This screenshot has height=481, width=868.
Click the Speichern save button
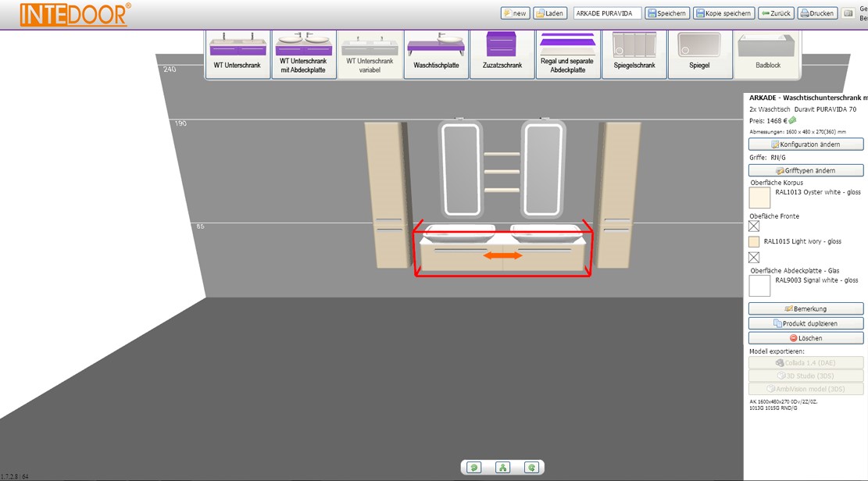click(x=667, y=13)
